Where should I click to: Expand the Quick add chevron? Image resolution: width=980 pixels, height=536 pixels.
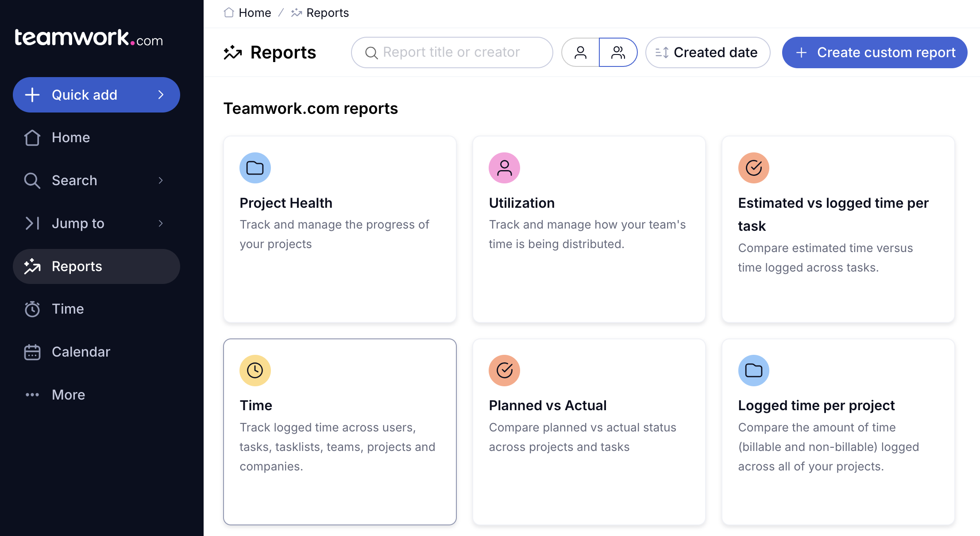161,95
